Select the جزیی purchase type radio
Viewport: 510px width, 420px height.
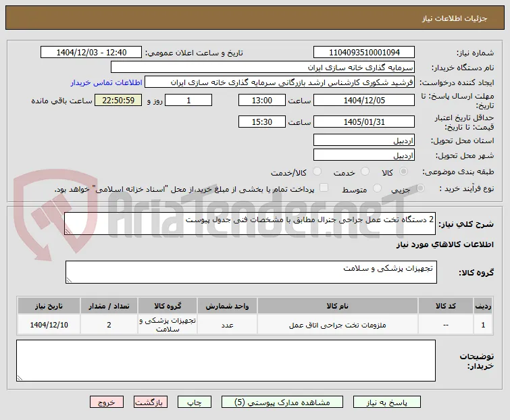point(420,188)
